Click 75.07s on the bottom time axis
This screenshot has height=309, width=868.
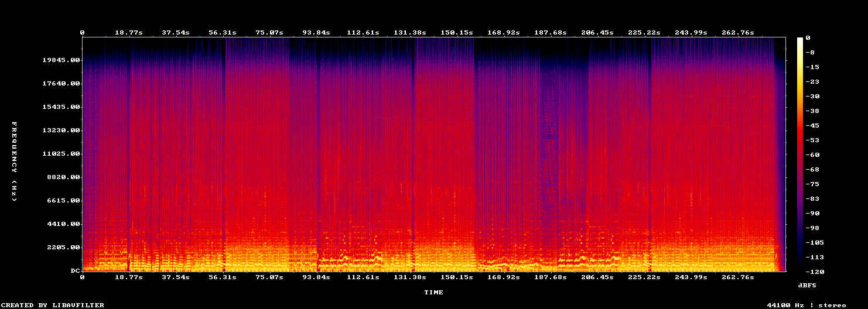tap(269, 277)
